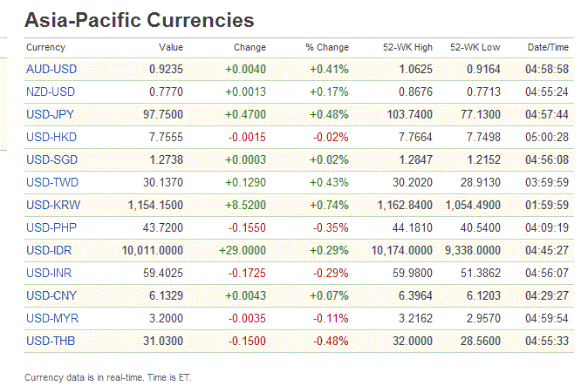Open the USD-THB currency link

[49, 341]
